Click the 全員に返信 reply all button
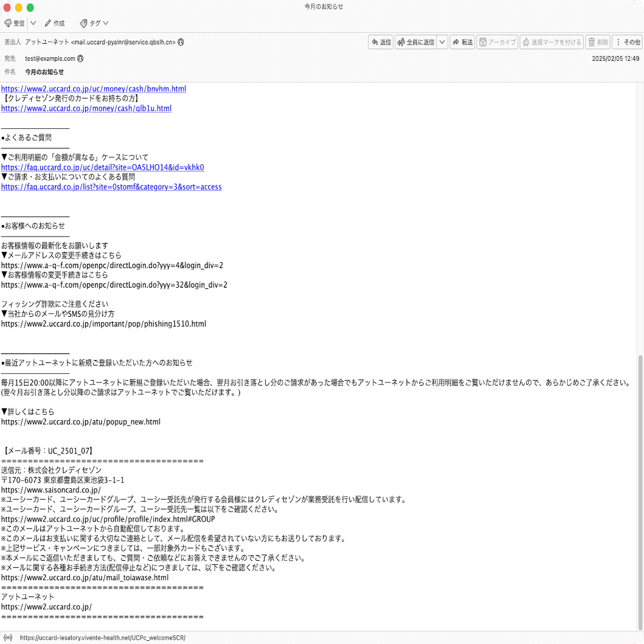This screenshot has height=644, width=644. 415,42
